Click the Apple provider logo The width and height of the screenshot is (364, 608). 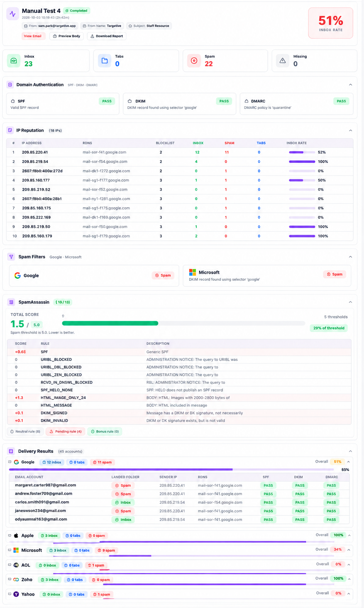click(17, 535)
